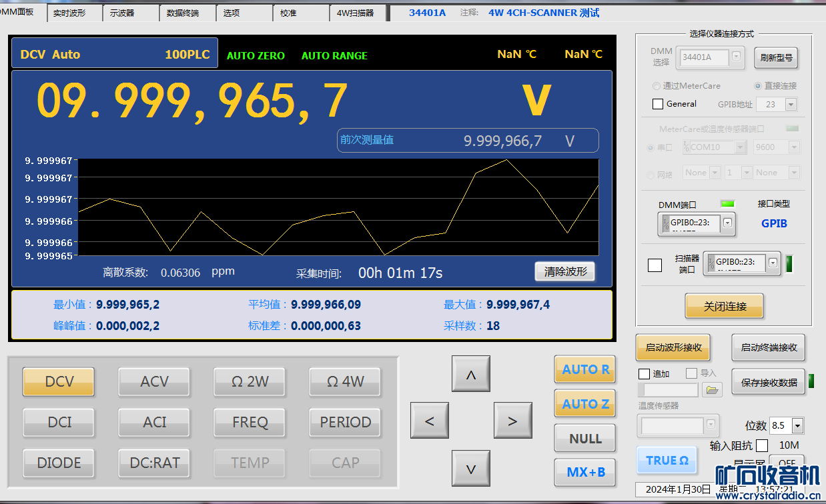
Task: Check the box beside 扫描器端口
Action: pyautogui.click(x=655, y=265)
